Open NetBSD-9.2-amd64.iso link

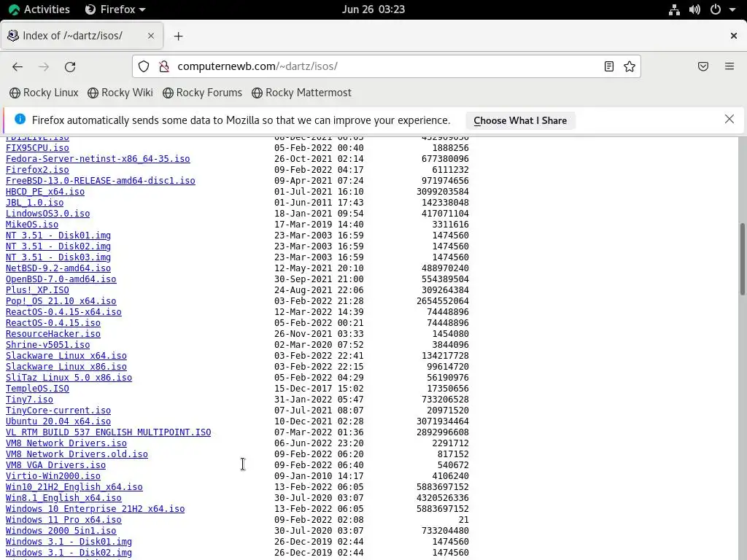[58, 268]
